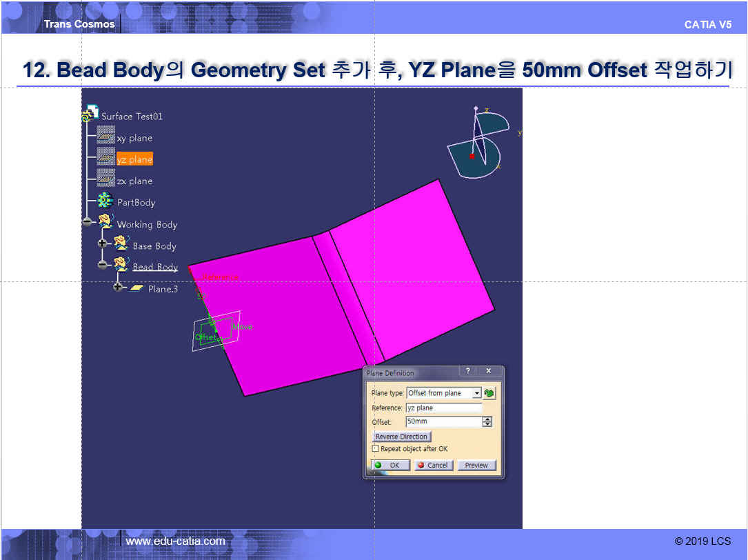The width and height of the screenshot is (748, 560).
Task: Expand the Base Body node
Action: (x=101, y=243)
